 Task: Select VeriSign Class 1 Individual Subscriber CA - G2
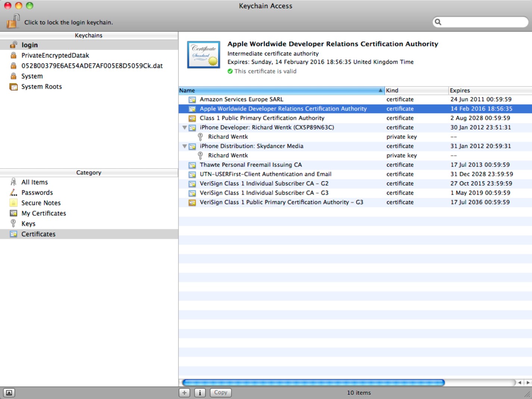click(355, 183)
